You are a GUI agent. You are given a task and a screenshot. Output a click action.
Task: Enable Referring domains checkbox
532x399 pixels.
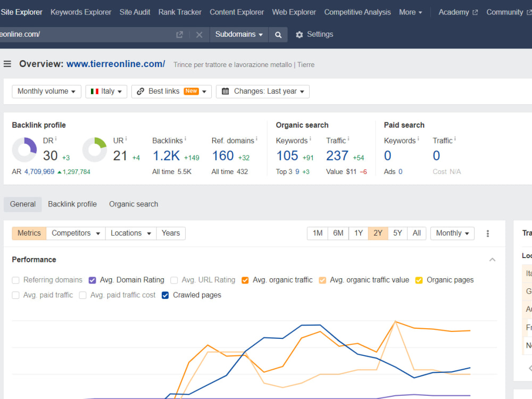15,280
